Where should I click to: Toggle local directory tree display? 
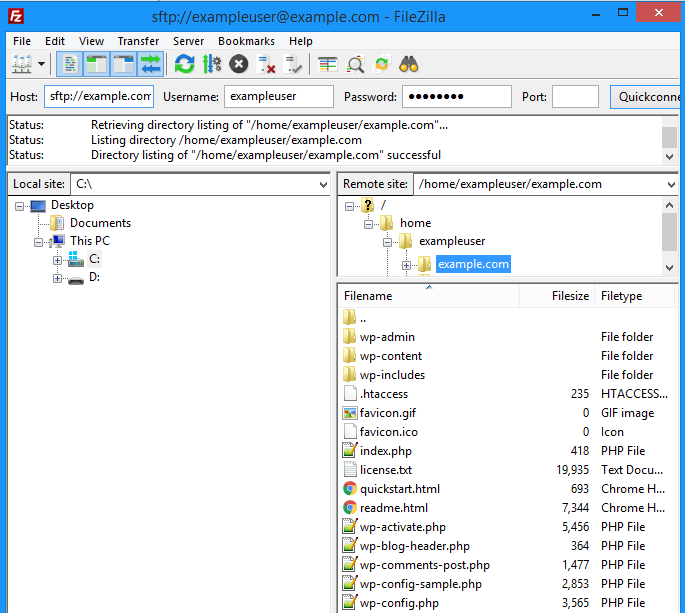point(97,64)
